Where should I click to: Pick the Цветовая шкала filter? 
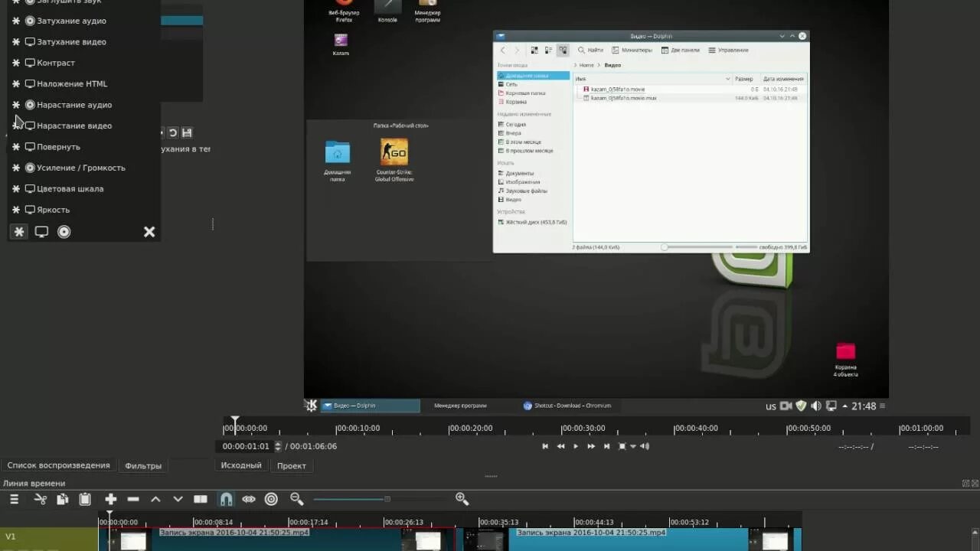[70, 188]
